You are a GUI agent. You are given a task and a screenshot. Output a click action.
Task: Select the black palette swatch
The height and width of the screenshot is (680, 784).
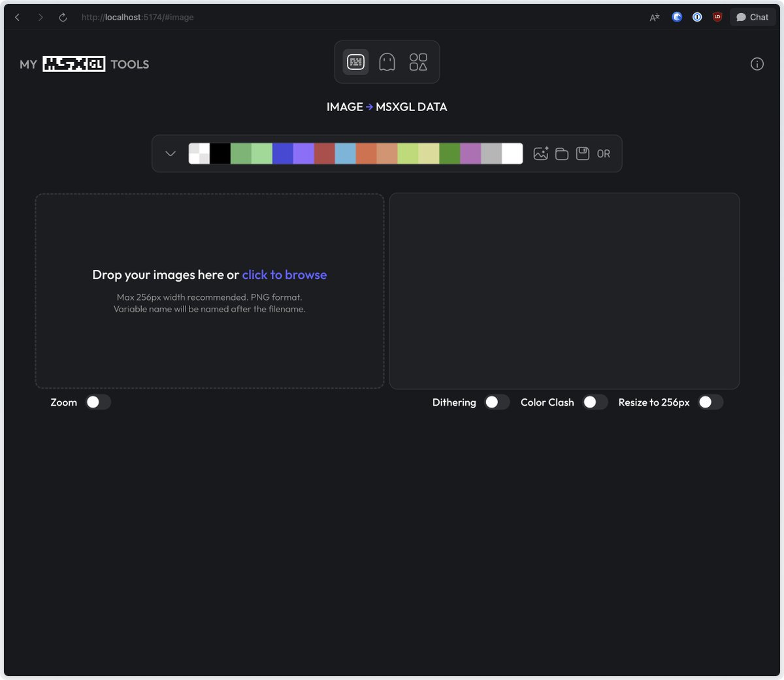pos(220,154)
